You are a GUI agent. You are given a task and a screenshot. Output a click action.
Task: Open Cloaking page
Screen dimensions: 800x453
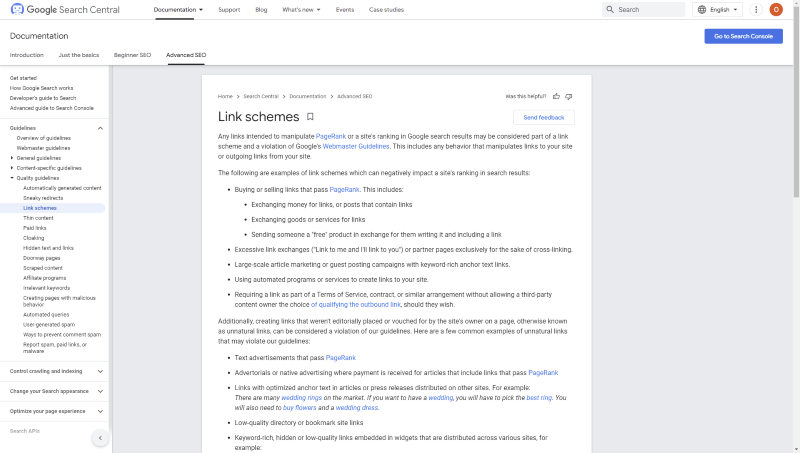(x=34, y=238)
